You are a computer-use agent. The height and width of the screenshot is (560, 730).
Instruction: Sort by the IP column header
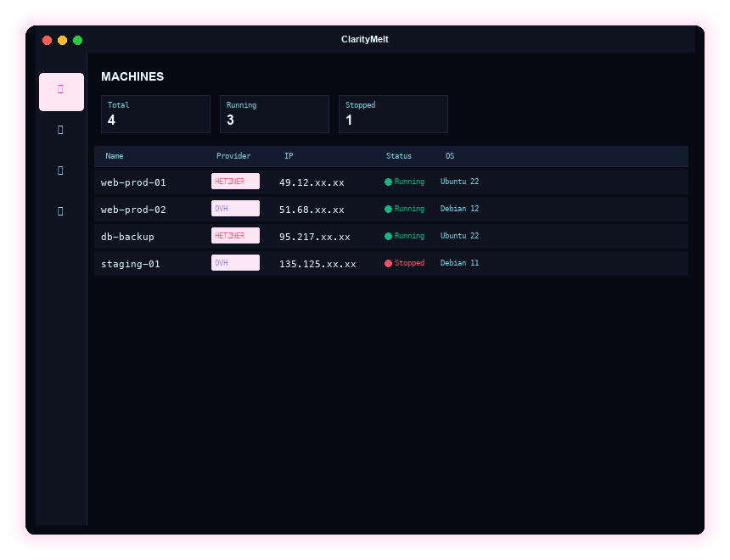click(x=289, y=156)
